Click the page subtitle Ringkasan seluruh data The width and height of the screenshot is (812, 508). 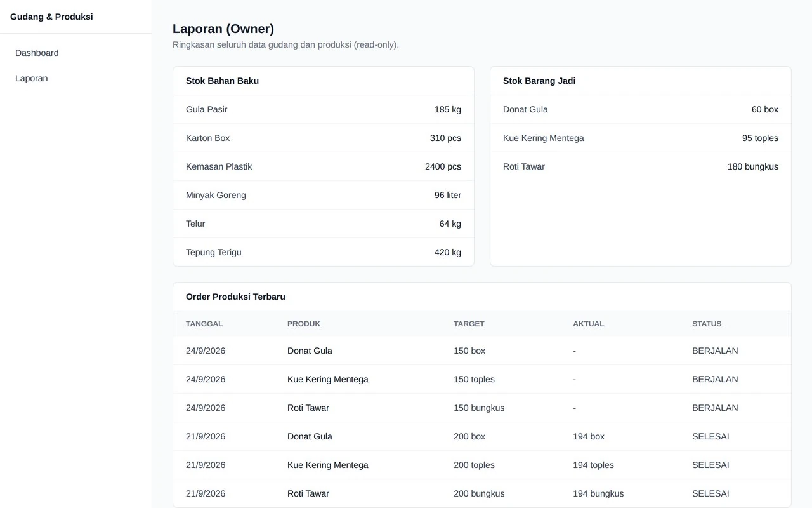[285, 44]
